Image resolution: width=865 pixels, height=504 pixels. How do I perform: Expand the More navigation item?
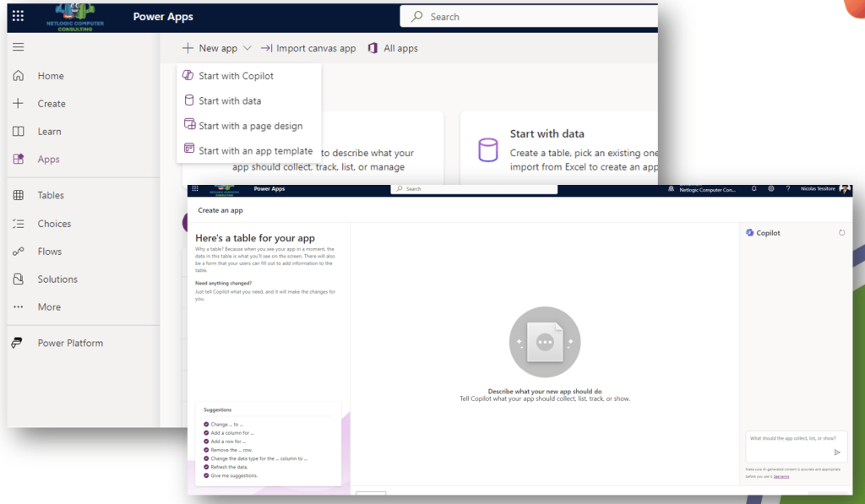(x=49, y=307)
